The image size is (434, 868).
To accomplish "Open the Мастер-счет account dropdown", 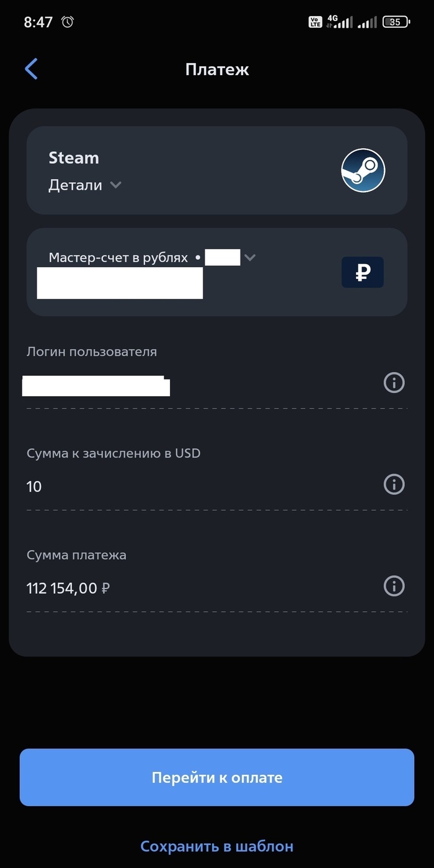I will (250, 257).
